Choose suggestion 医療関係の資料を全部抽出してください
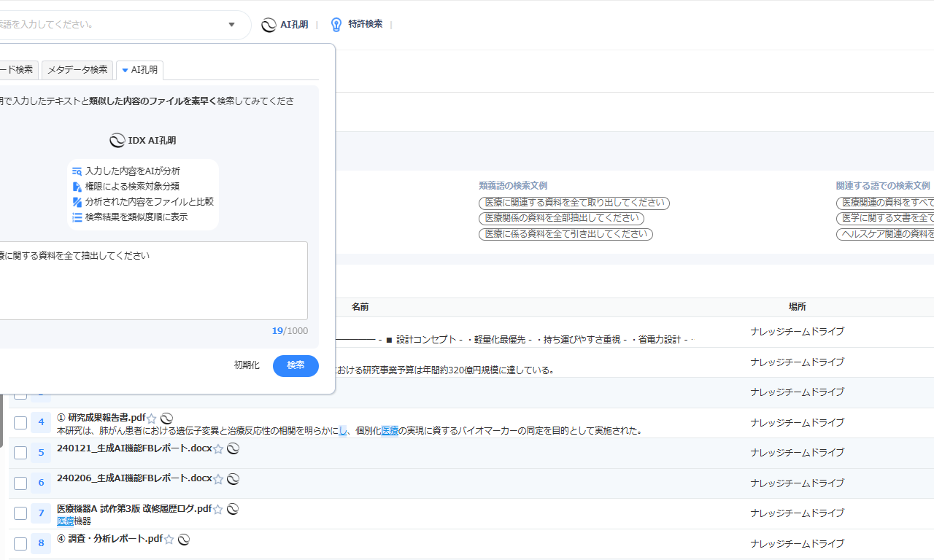Screen dimensions: 934x560 [x=561, y=219]
